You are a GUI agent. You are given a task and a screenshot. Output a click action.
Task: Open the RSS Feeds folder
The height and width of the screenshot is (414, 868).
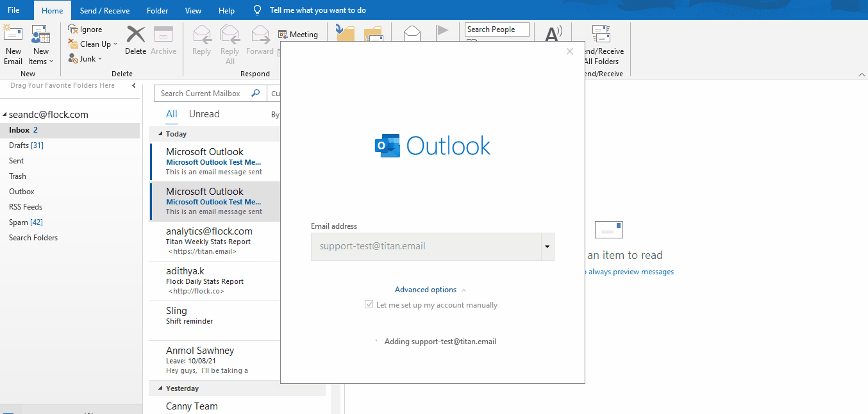(x=70, y=207)
